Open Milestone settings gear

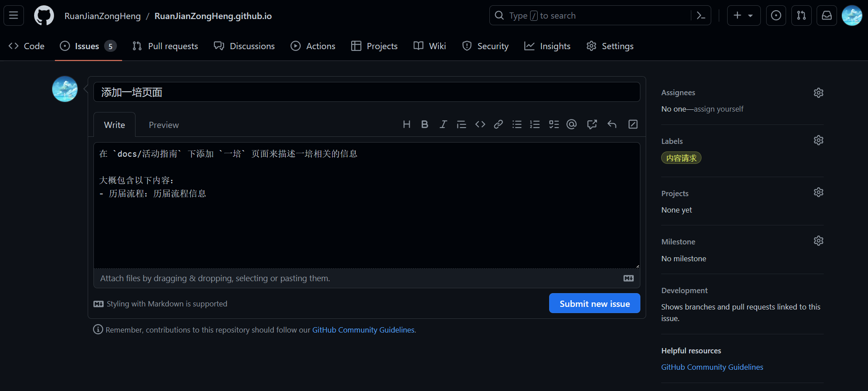818,241
